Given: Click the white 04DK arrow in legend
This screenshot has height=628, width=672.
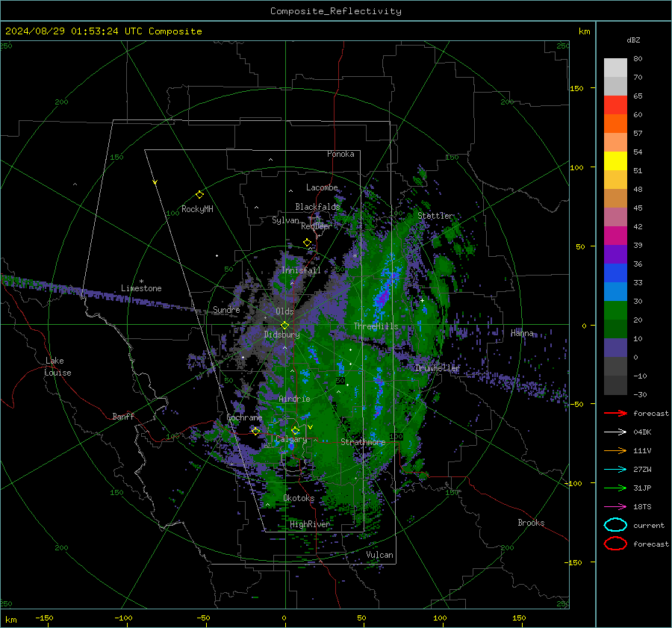Looking at the screenshot, I should (x=615, y=432).
